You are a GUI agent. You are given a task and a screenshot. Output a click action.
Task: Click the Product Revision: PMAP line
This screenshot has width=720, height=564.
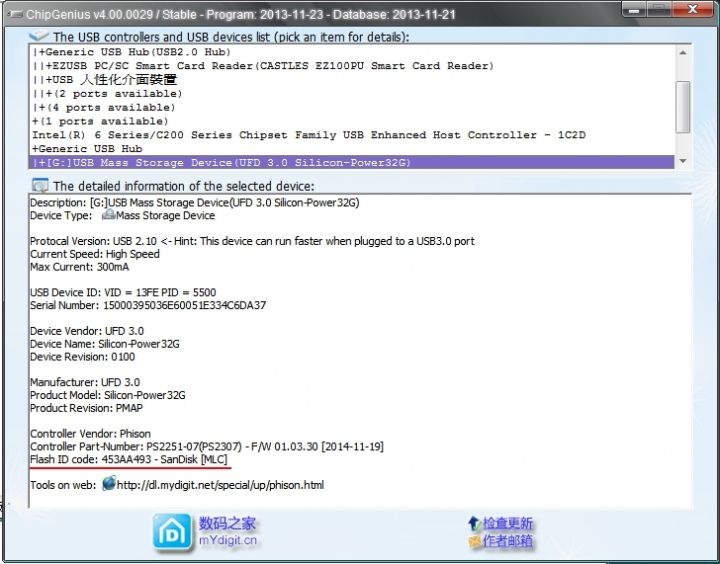tap(86, 408)
